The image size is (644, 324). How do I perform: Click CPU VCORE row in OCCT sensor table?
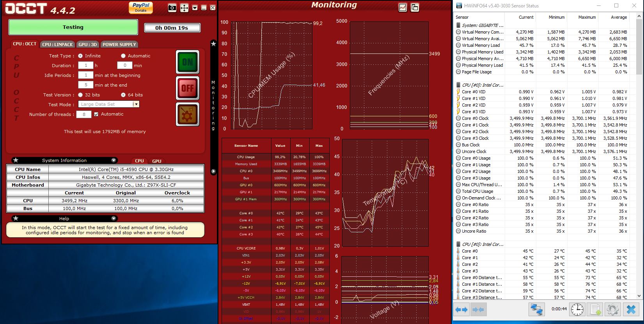(x=275, y=248)
